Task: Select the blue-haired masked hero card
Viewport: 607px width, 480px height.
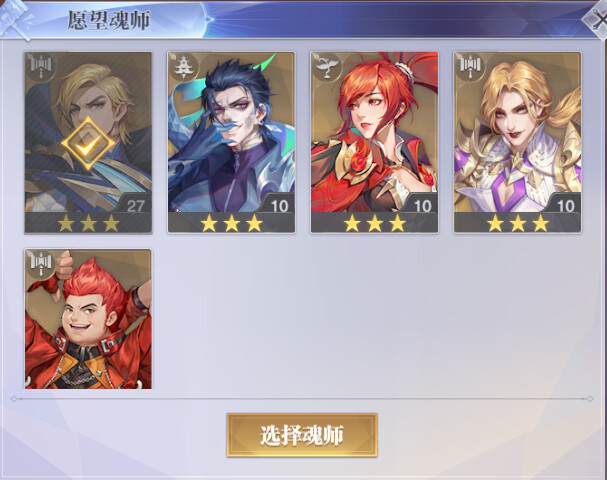Action: pyautogui.click(x=231, y=142)
